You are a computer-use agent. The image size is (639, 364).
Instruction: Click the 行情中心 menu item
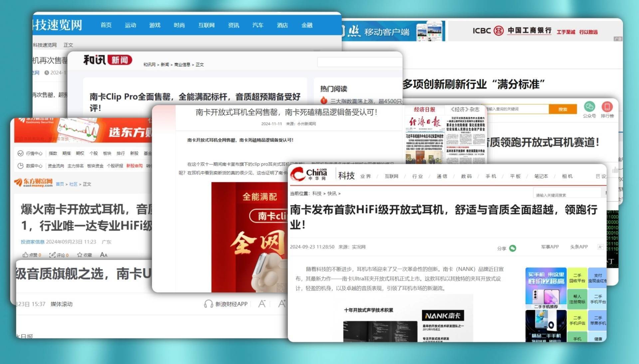tap(34, 153)
